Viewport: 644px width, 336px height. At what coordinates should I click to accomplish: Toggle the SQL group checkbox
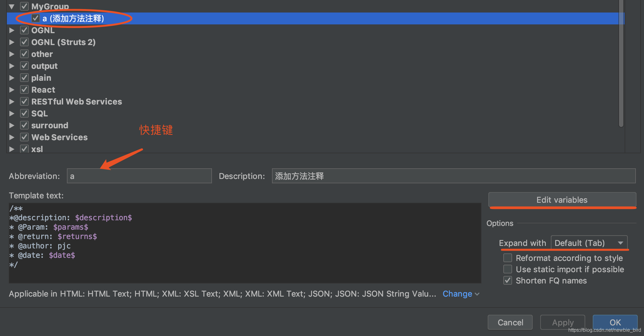click(x=24, y=114)
